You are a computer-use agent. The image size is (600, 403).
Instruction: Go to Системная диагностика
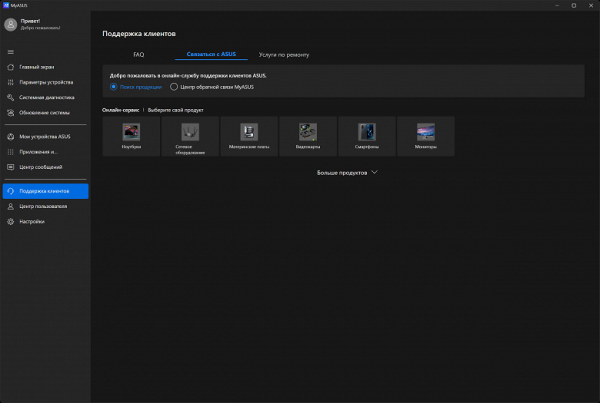[x=44, y=98]
